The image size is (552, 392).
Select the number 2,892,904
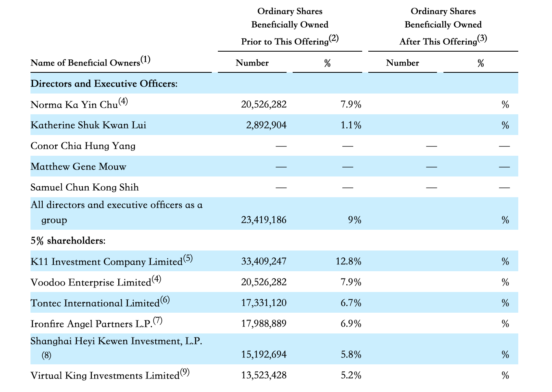tap(266, 125)
